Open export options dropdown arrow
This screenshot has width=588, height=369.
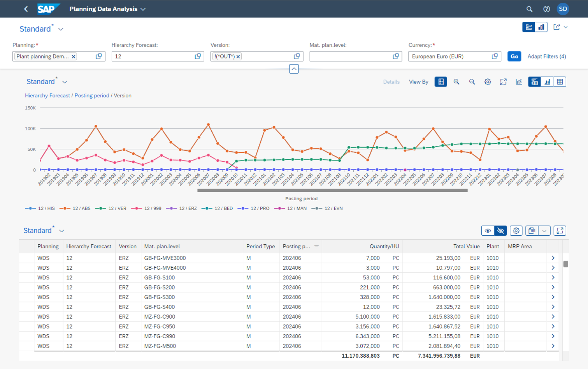pyautogui.click(x=544, y=231)
